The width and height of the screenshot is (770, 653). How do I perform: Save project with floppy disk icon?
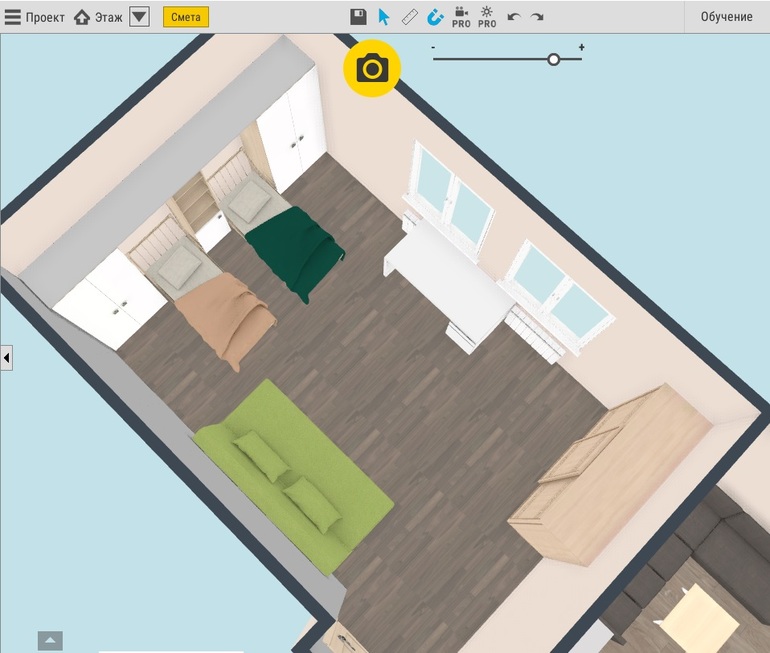tap(358, 17)
